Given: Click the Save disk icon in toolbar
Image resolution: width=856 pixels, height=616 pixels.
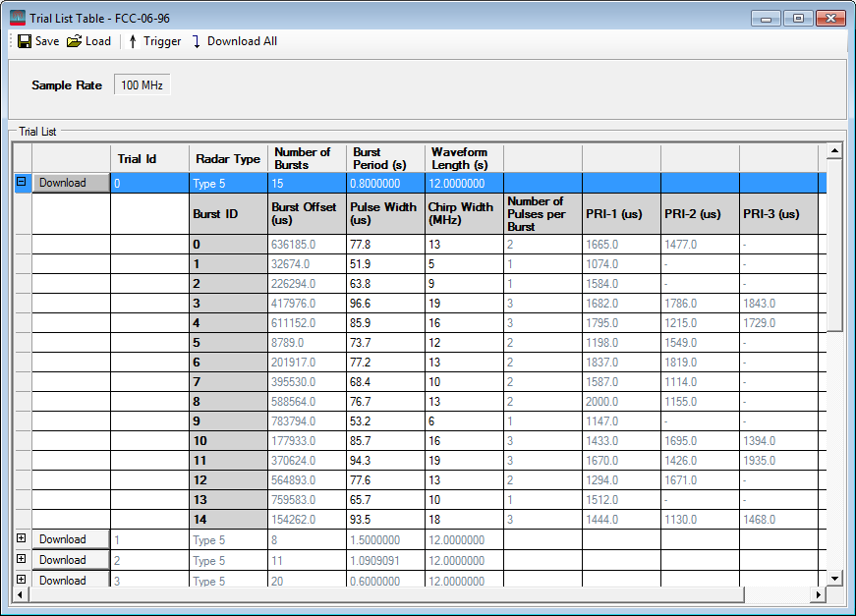Looking at the screenshot, I should coord(25,41).
